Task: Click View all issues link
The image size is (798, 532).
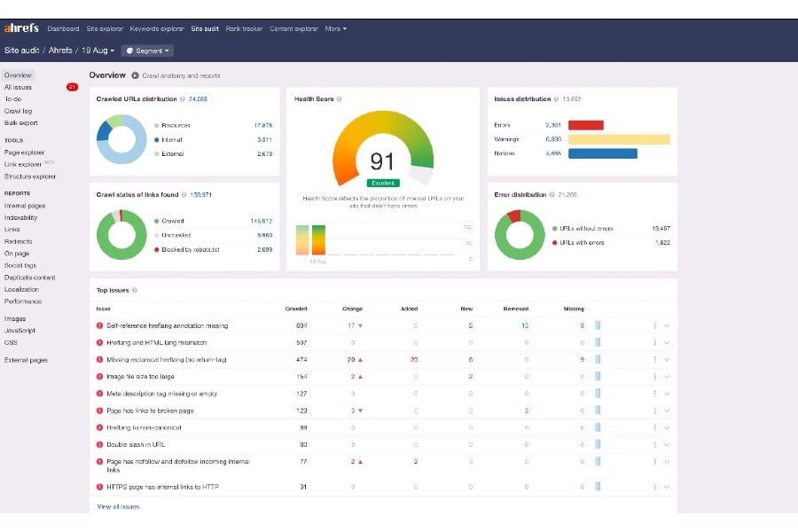Action: [x=118, y=506]
